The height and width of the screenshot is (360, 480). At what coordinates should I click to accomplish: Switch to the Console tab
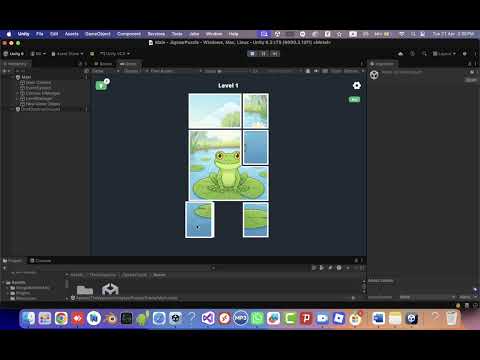coord(41,261)
